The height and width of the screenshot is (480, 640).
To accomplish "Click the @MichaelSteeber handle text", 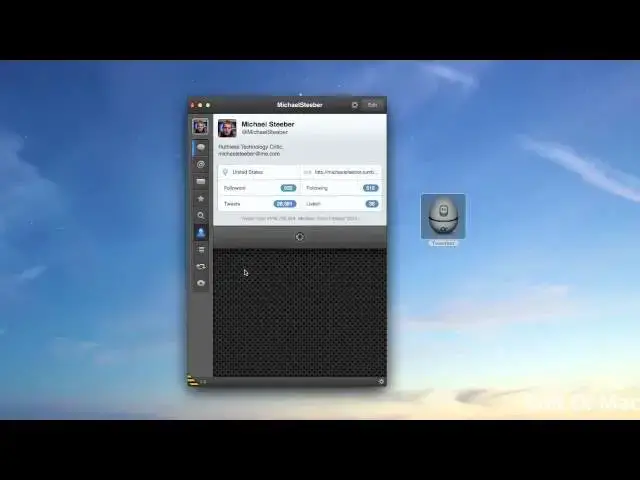I will tap(264, 132).
